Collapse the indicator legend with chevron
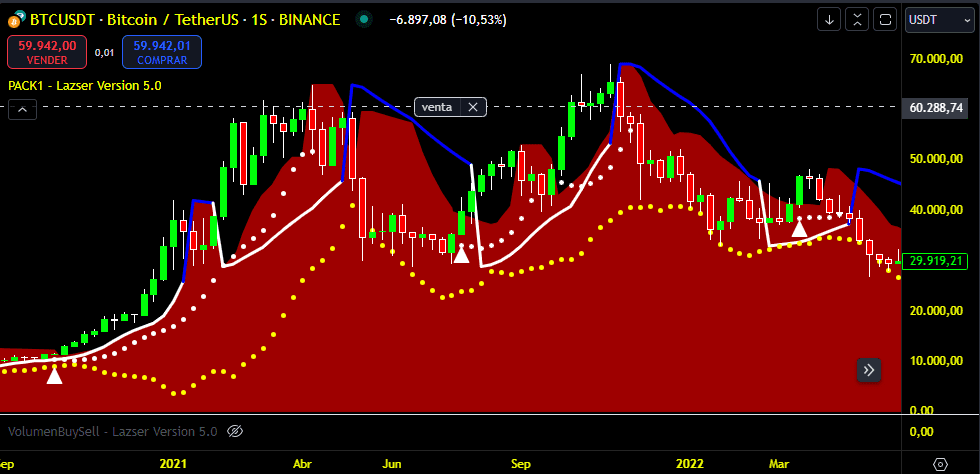The image size is (980, 474). [x=22, y=110]
